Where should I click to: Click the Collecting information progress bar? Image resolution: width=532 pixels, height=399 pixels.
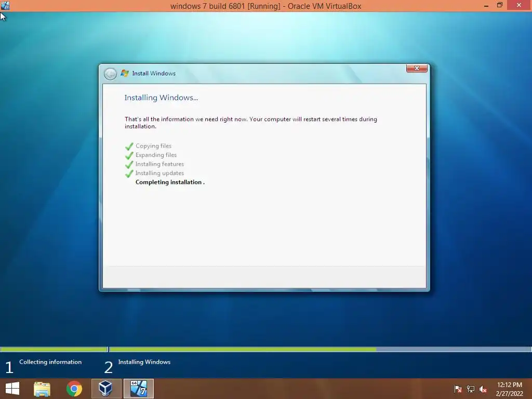coord(54,349)
